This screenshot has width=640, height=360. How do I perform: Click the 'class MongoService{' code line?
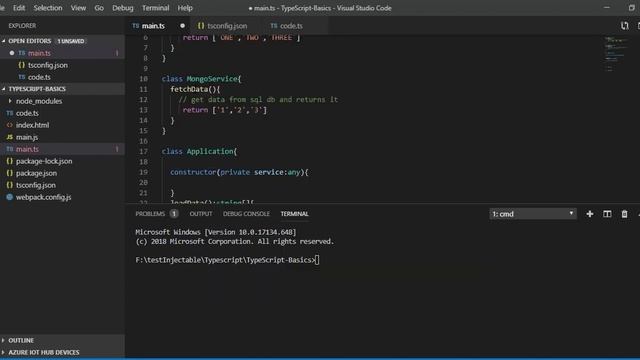tap(201, 79)
